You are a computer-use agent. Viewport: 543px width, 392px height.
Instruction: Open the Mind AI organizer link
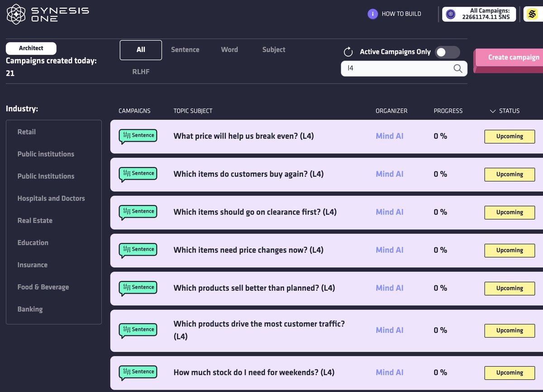390,135
